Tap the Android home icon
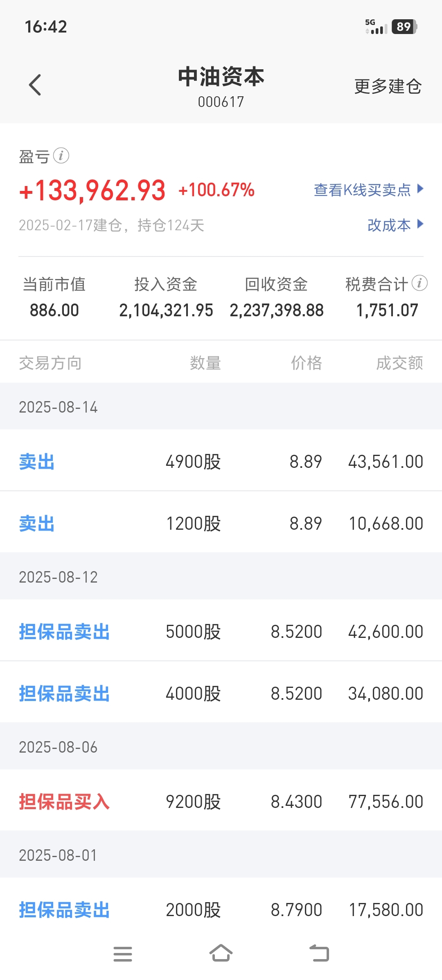This screenshot has height=980, width=442. (x=221, y=953)
